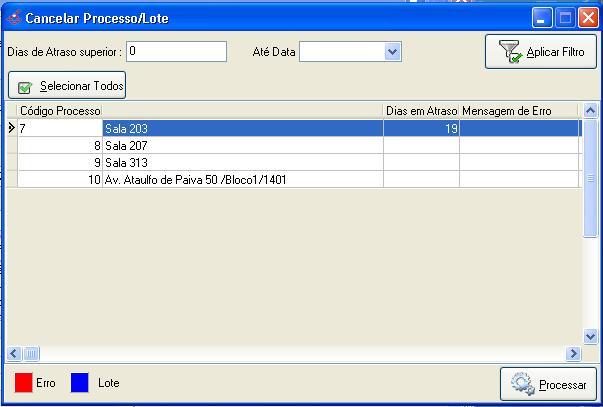Select the Sala 203 row
The image size is (603, 407).
242,128
